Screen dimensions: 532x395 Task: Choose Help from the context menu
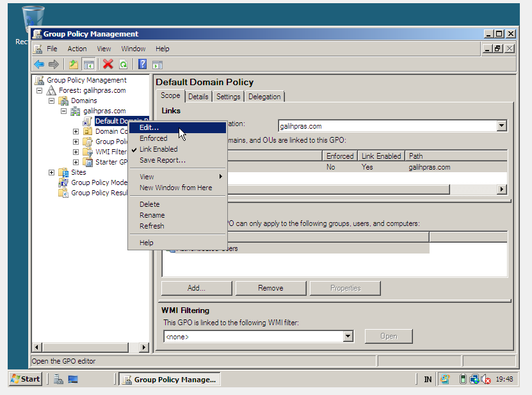coord(177,243)
